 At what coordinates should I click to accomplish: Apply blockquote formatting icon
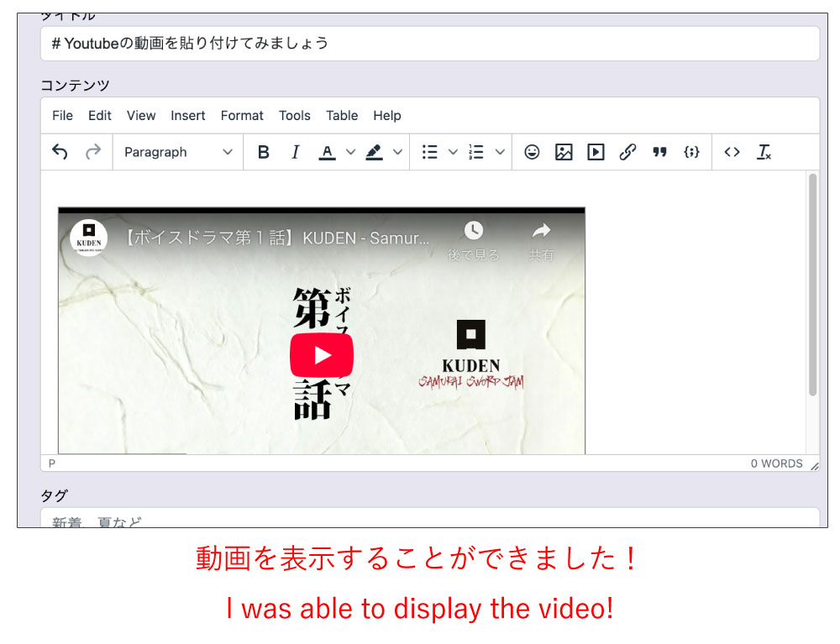pos(659,152)
